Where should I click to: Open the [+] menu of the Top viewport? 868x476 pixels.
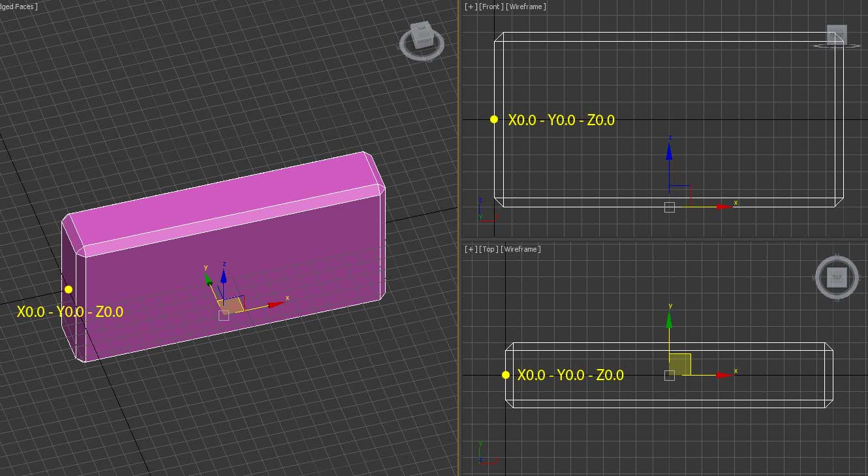[x=470, y=249]
